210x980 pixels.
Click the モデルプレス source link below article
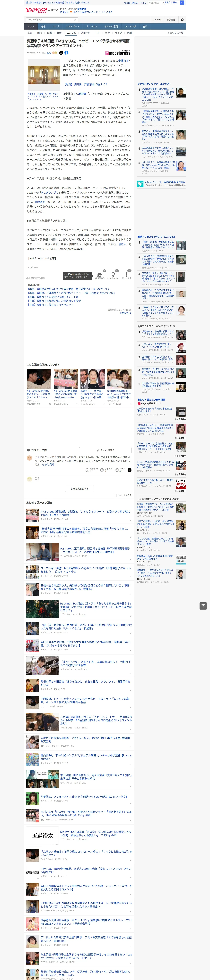point(125,313)
